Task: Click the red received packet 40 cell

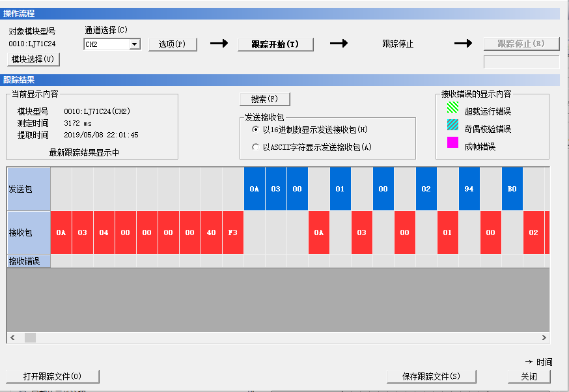Action: [212, 232]
